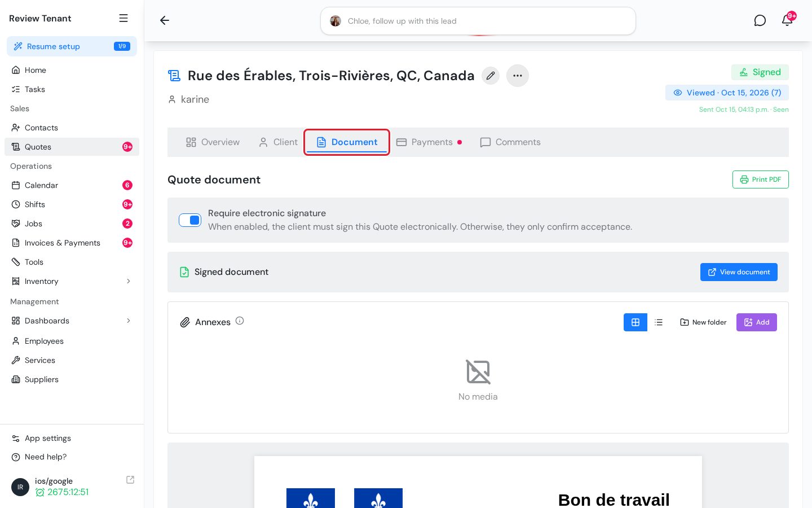This screenshot has height=508, width=812.
Task: Click the purple Add button
Action: pyautogui.click(x=757, y=322)
